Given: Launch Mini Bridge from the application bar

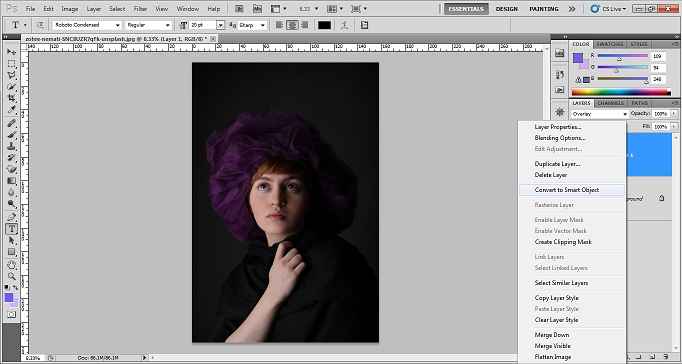Looking at the screenshot, I should click(257, 9).
